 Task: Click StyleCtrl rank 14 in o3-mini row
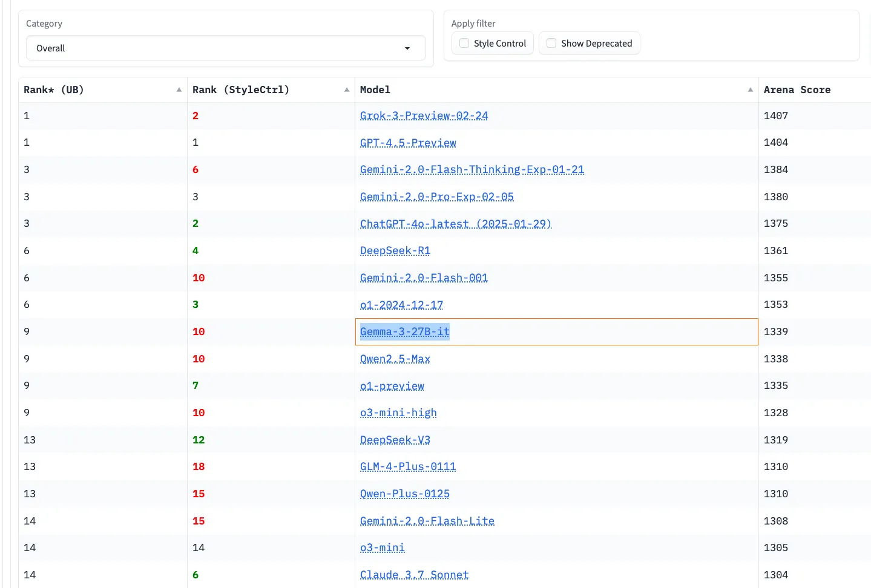pyautogui.click(x=199, y=547)
